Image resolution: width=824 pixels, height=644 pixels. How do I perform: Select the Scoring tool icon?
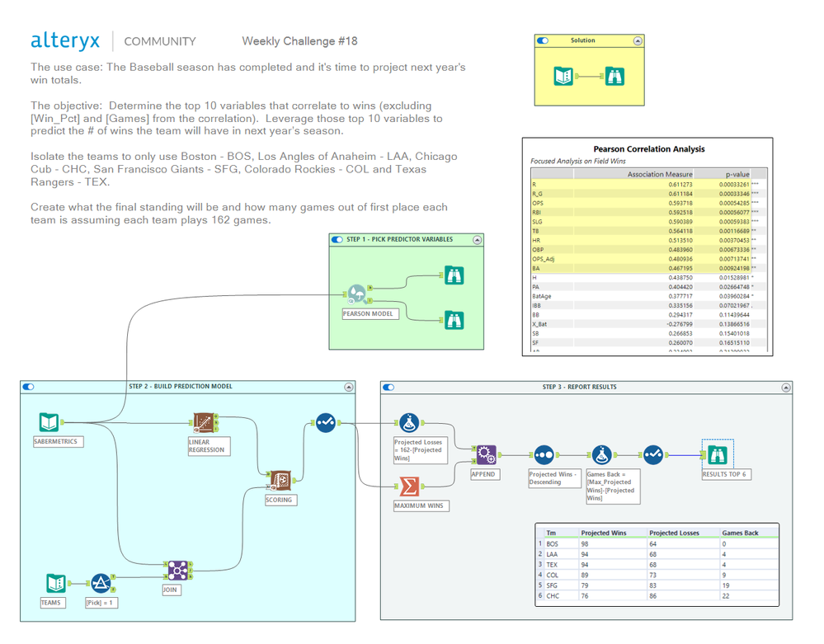[280, 481]
